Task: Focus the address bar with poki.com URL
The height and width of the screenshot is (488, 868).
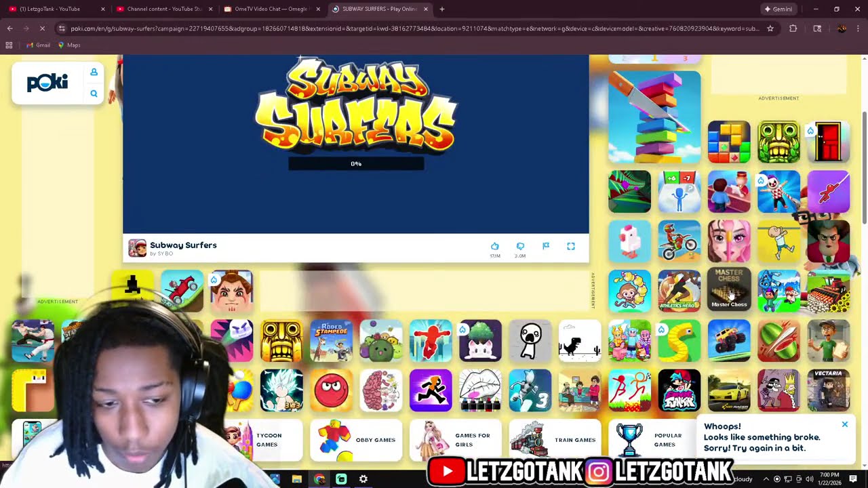Action: coord(414,28)
